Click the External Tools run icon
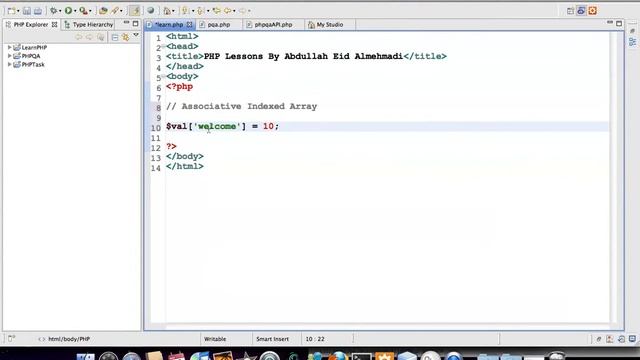 coord(83,11)
